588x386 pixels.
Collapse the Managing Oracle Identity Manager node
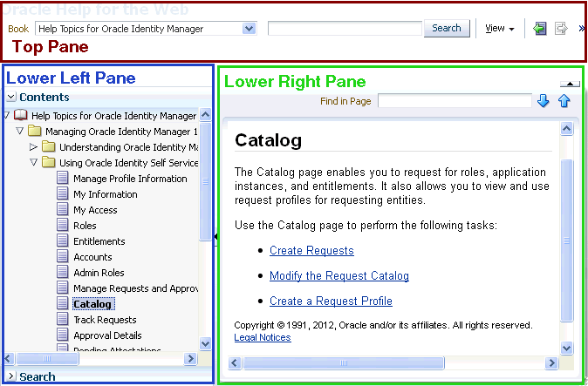click(x=20, y=131)
